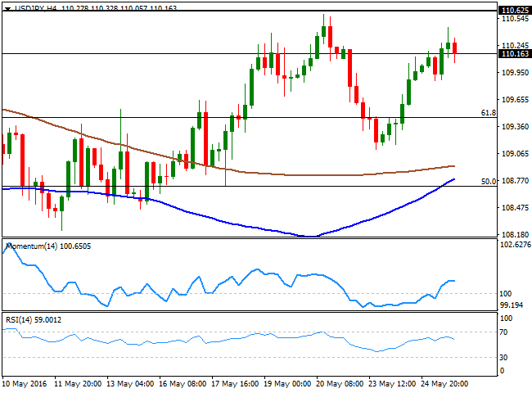Click the chart menu triangle beside USDJPY
The image size is (532, 393).
pos(8,8)
